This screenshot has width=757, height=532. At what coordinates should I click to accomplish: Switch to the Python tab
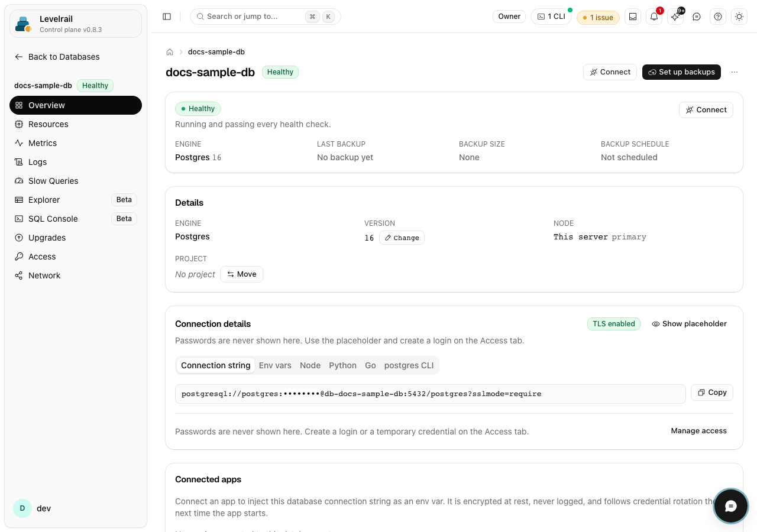tap(343, 365)
